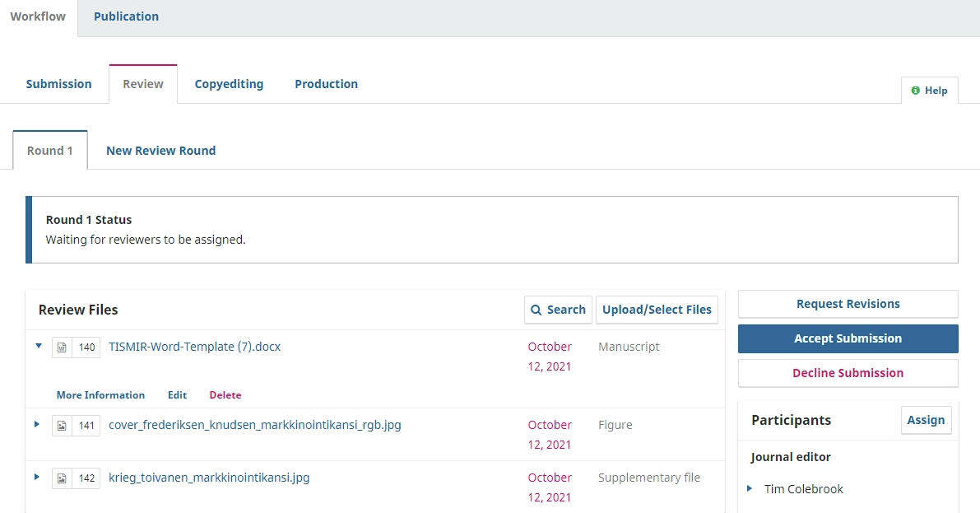This screenshot has height=513, width=980.
Task: Collapse the TISMIR-Word-Template file details
Action: pyautogui.click(x=38, y=347)
